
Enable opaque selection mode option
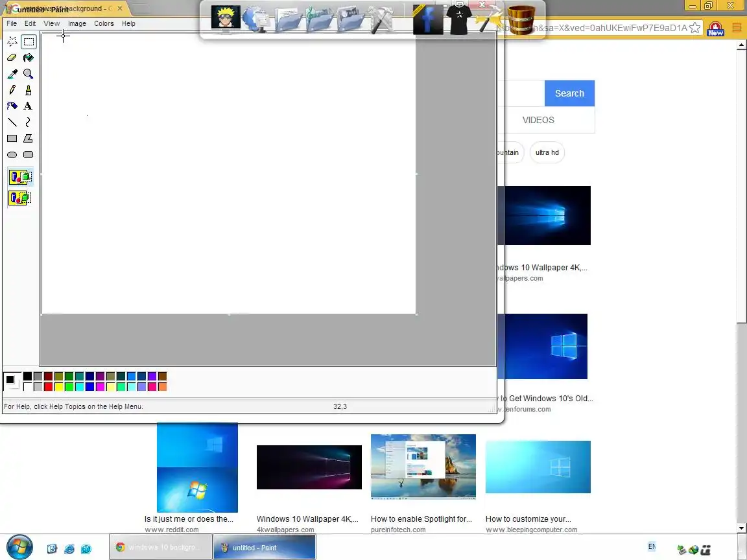(20, 177)
